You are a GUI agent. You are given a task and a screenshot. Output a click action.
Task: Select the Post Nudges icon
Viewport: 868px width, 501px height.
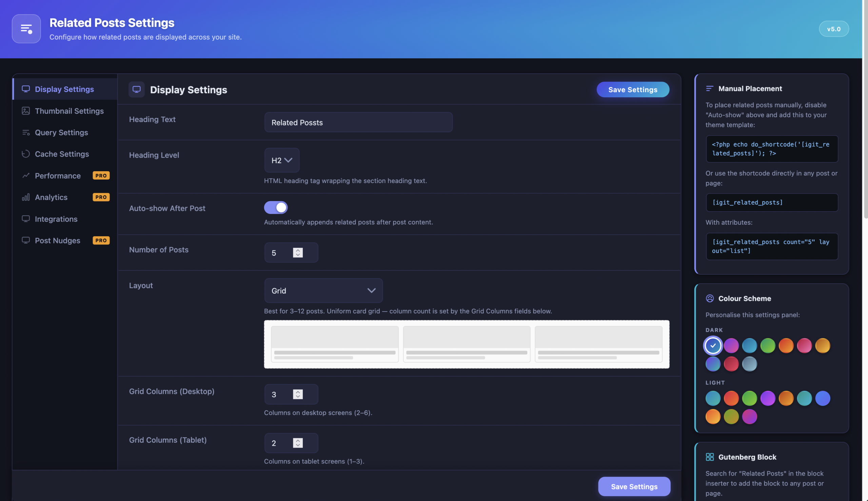[26, 240]
